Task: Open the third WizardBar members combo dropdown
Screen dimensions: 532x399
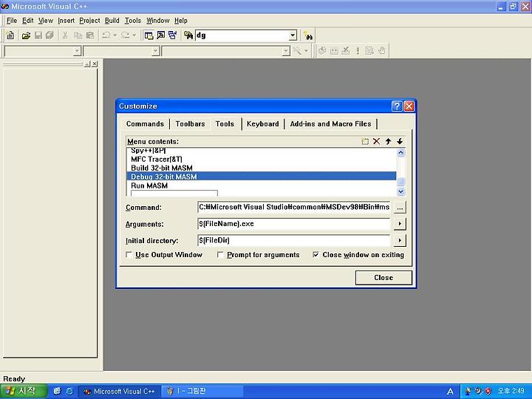Action: coord(286,51)
